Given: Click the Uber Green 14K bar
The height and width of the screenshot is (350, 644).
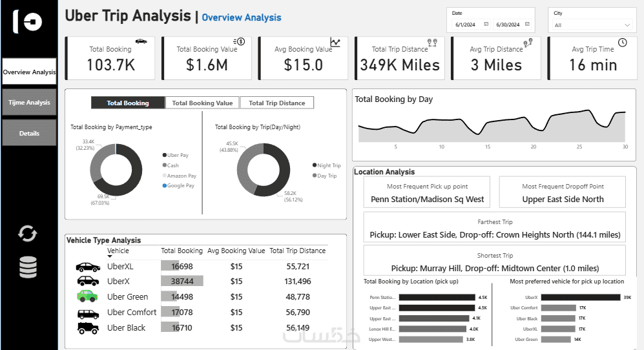Looking at the screenshot, I should point(556,339).
